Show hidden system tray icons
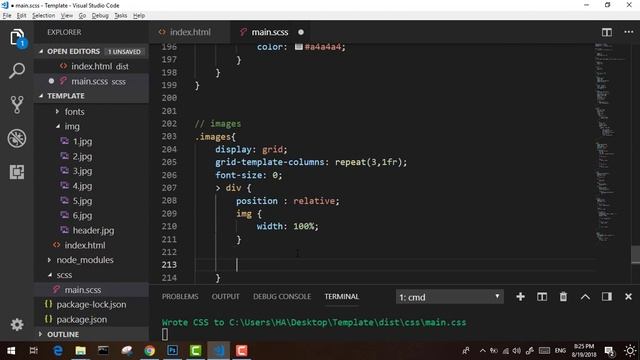Viewport: 640px width, 360px height. pyautogui.click(x=483, y=351)
